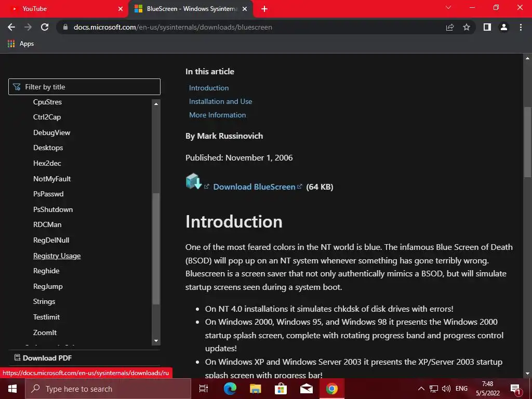Bookmark this page with the star icon
The image size is (532, 399).
467,27
